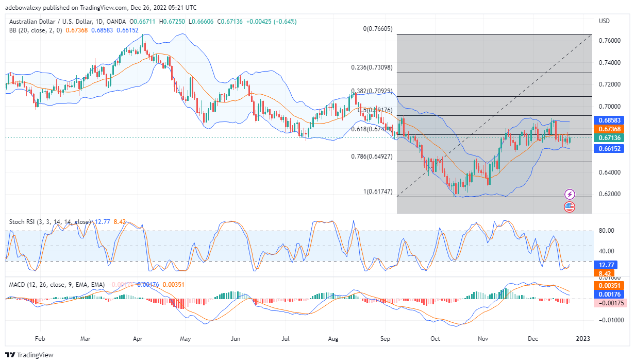This screenshot has width=635, height=364.
Task: Click the Sep label on the time axis
Action: click(x=386, y=339)
